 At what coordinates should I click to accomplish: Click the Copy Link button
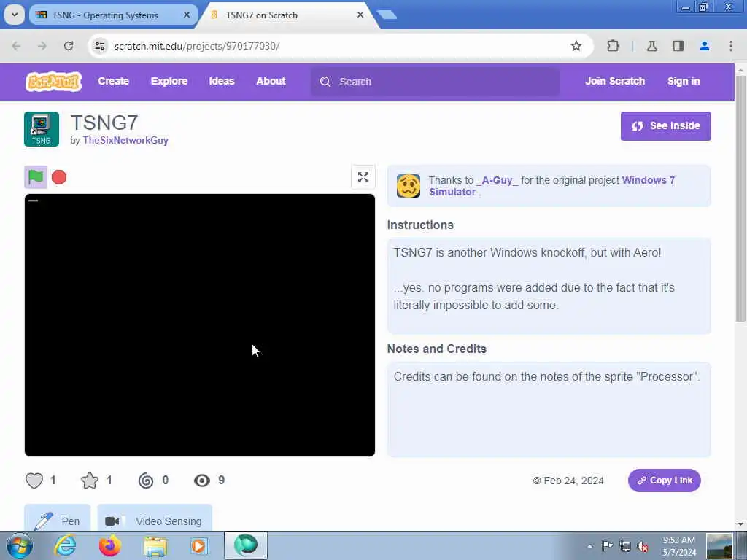pos(664,481)
